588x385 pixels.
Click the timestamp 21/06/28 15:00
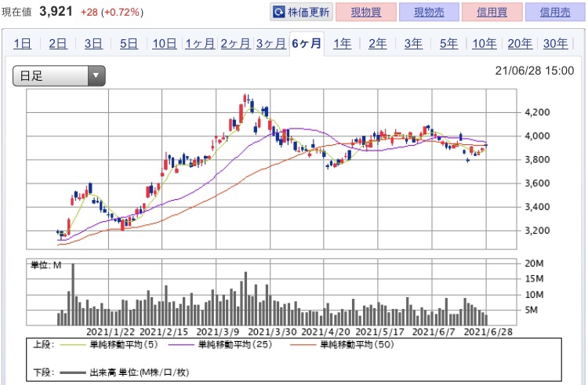click(535, 71)
